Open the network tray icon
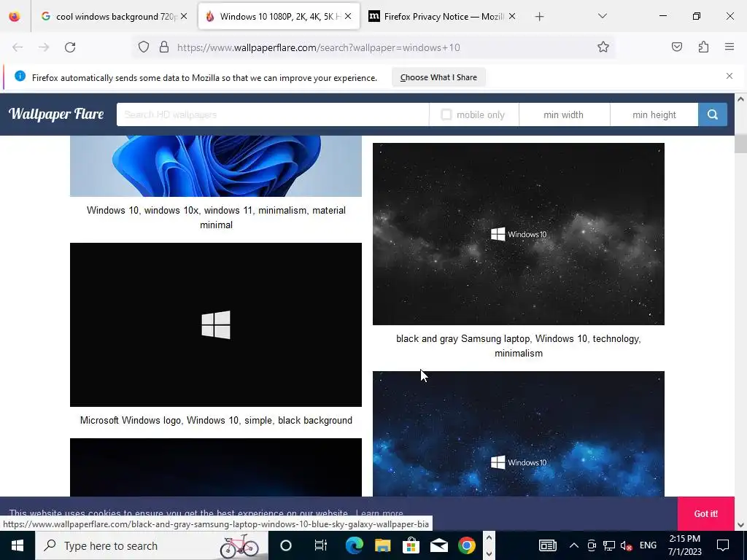Viewport: 747px width, 560px height. click(609, 545)
